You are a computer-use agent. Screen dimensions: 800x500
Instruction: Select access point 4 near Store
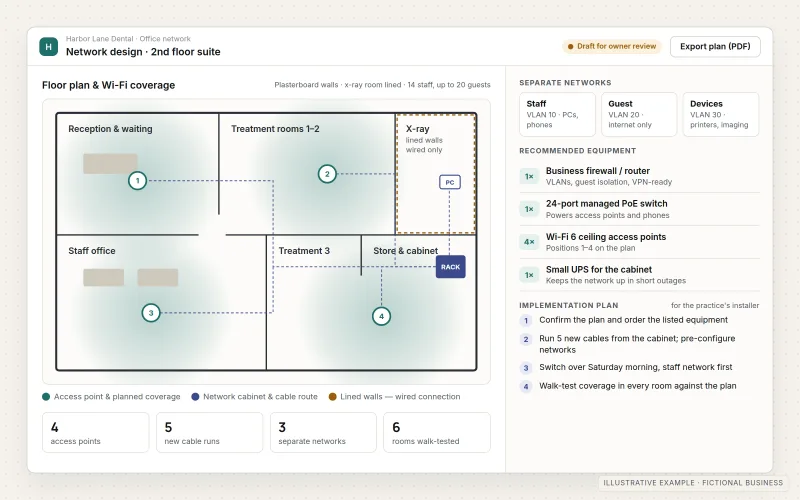381,316
